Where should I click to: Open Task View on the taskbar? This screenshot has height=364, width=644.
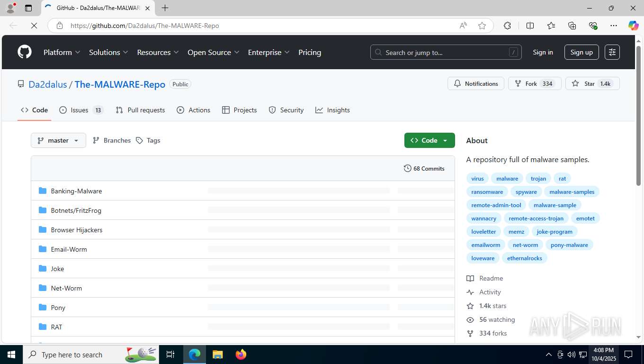pos(170,355)
